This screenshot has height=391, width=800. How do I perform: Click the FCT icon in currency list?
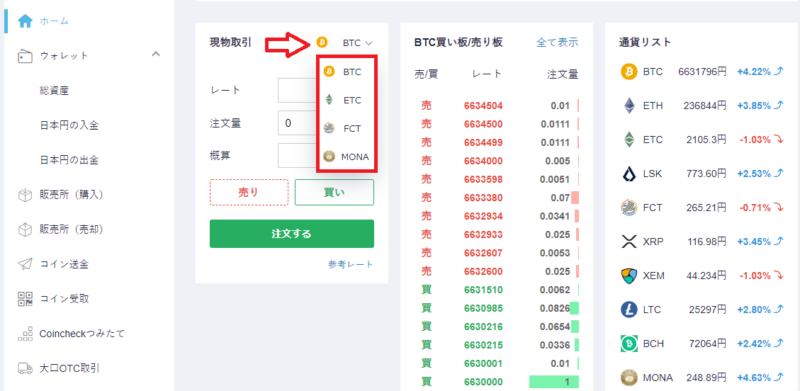click(629, 207)
